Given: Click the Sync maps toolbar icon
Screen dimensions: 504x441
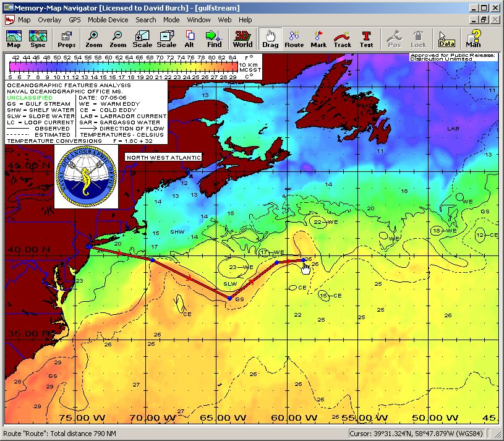Looking at the screenshot, I should [x=38, y=39].
